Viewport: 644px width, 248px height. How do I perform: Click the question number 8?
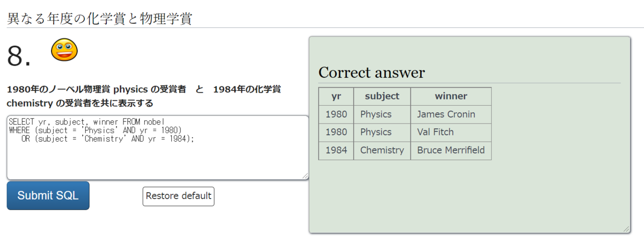point(19,55)
